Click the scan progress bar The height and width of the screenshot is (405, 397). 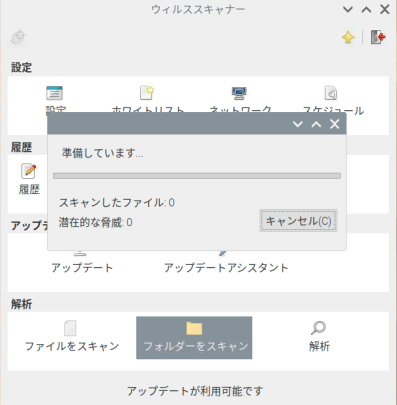[197, 176]
